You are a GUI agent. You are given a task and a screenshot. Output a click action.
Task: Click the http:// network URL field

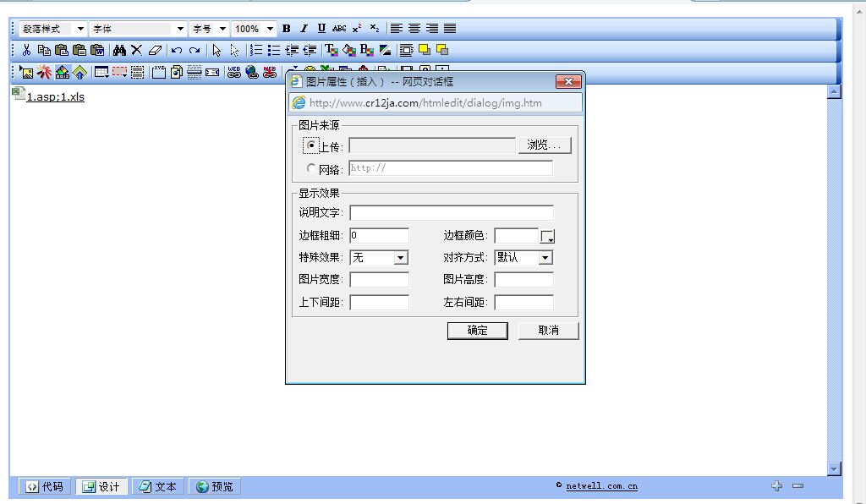click(451, 168)
